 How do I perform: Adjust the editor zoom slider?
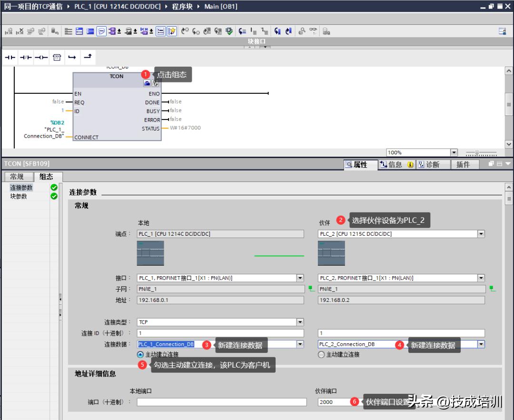[x=477, y=153]
